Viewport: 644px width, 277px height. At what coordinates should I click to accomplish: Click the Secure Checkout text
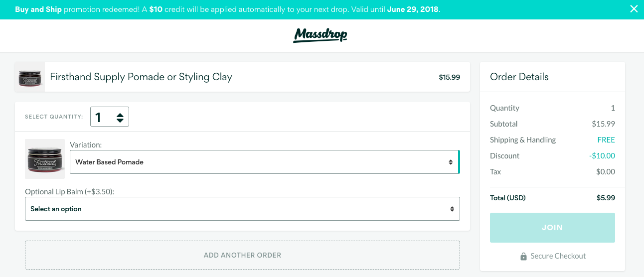(558, 256)
